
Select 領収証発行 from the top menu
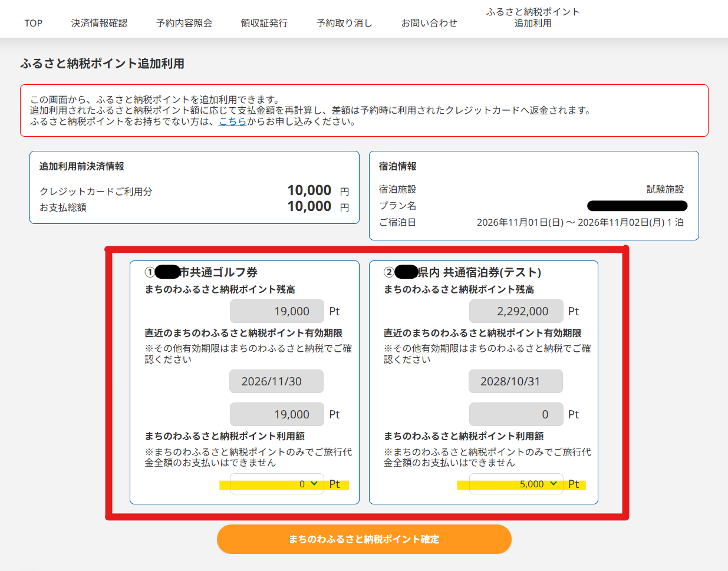click(x=264, y=23)
